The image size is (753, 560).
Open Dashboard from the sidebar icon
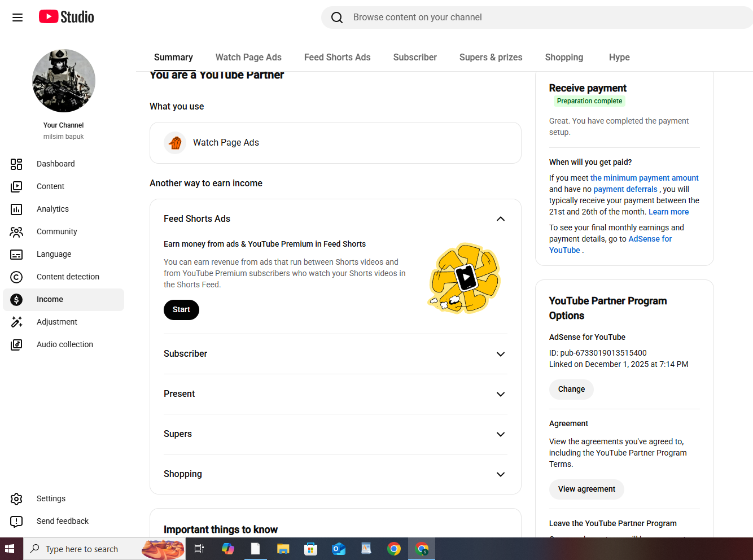point(16,164)
